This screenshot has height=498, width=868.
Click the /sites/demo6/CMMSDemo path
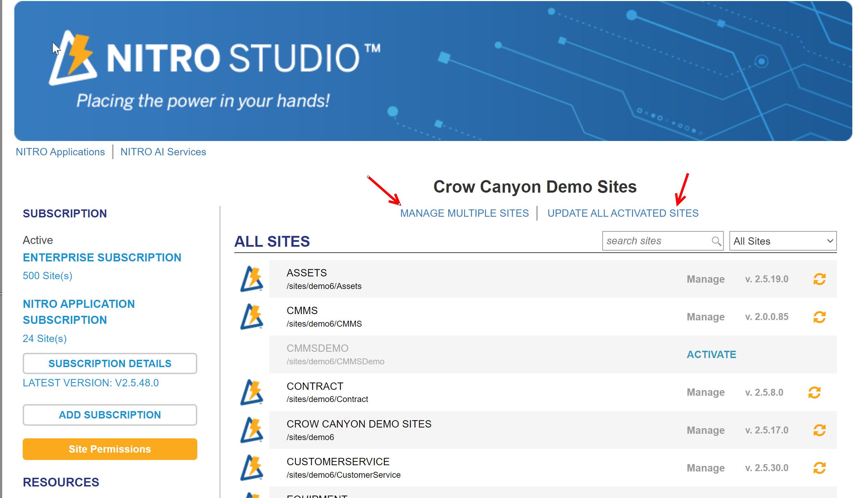(x=335, y=362)
